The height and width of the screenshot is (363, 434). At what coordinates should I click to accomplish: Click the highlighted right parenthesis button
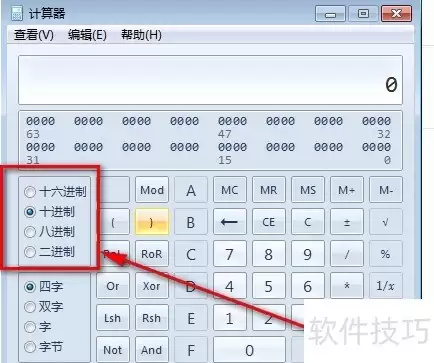(152, 222)
